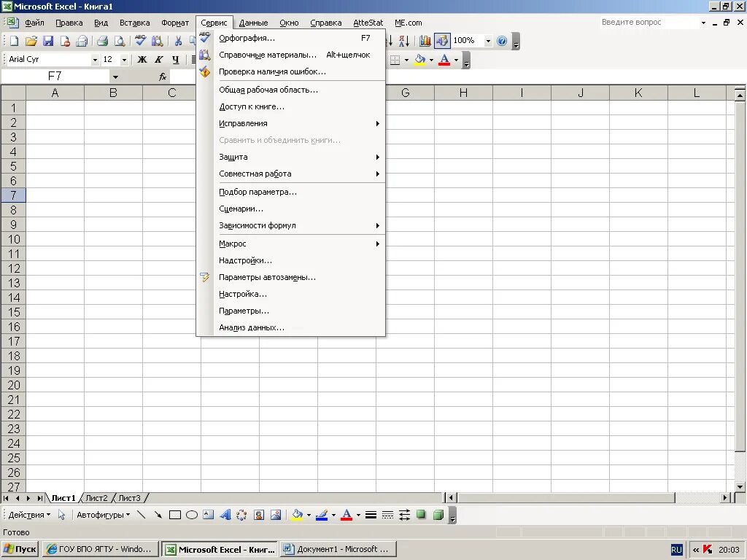Click the drawing Fill Color paint bucket
The image size is (747, 560).
pos(298,515)
